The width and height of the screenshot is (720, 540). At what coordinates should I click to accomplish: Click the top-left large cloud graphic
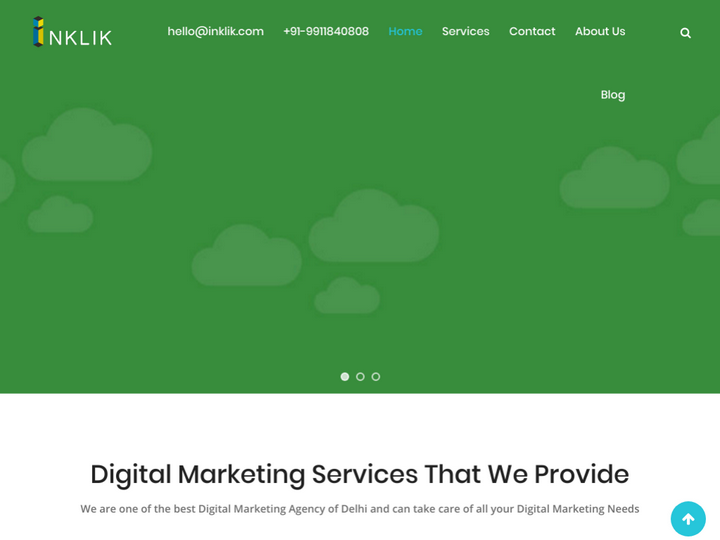(x=87, y=145)
